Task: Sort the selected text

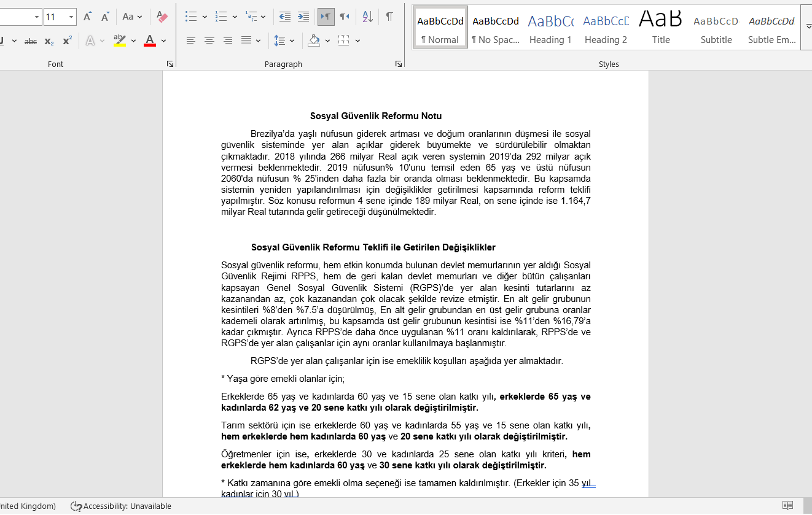Action: click(x=367, y=17)
